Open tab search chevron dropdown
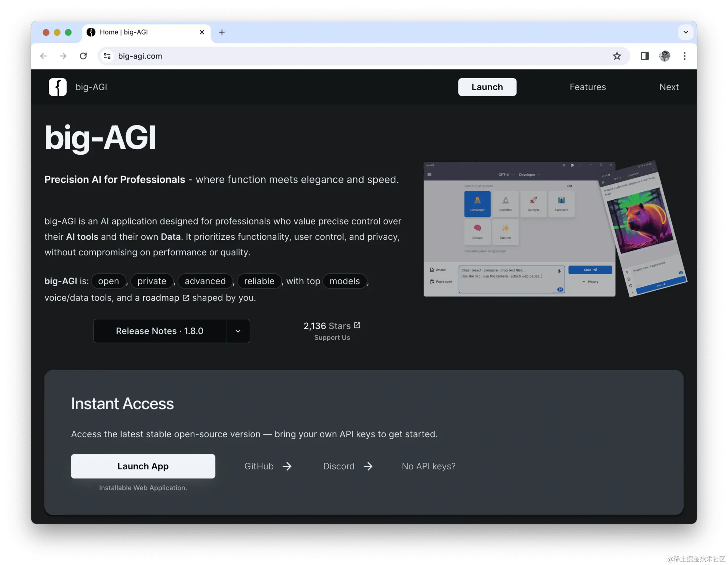 685,32
